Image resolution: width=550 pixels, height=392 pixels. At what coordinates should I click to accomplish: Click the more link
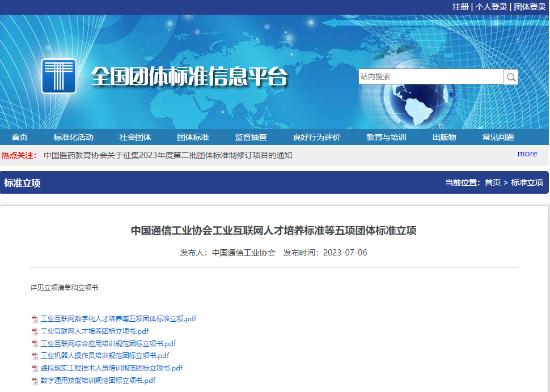click(x=527, y=154)
